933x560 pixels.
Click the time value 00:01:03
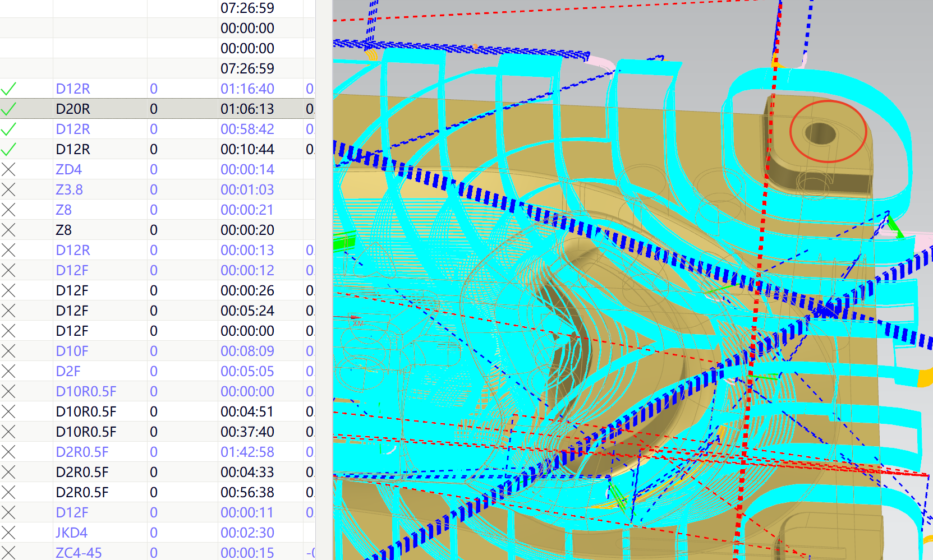[247, 189]
